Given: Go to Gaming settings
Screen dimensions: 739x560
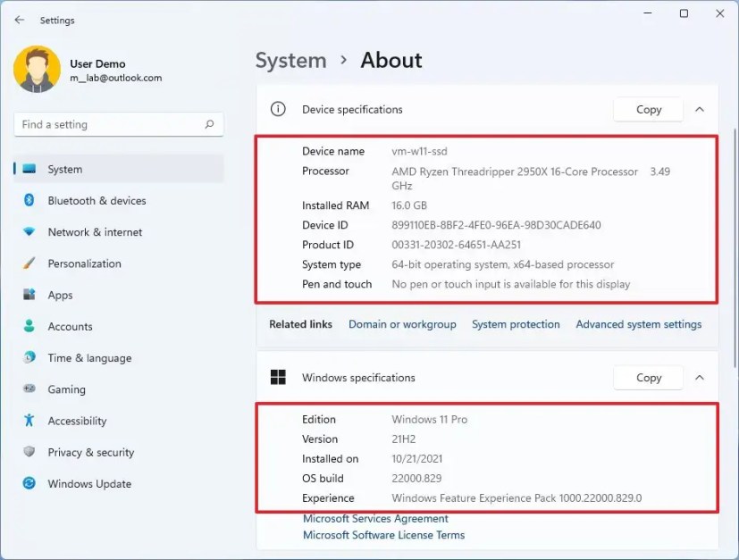Looking at the screenshot, I should 119,389.
